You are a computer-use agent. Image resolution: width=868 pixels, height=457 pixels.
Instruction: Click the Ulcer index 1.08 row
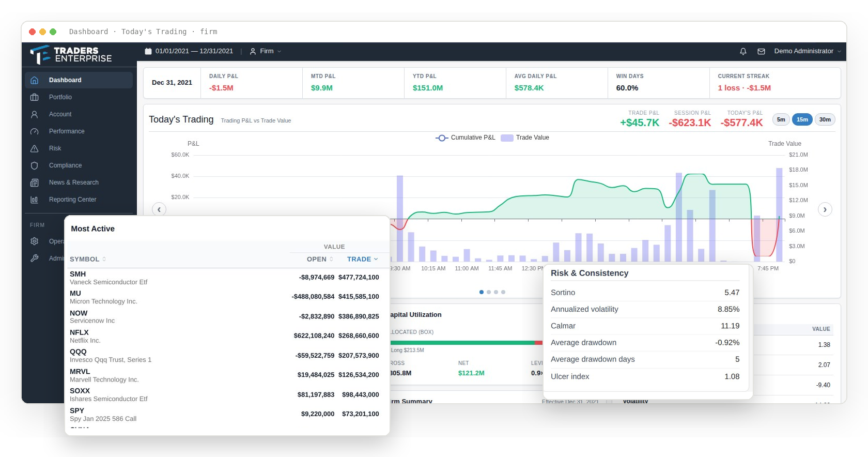click(645, 376)
